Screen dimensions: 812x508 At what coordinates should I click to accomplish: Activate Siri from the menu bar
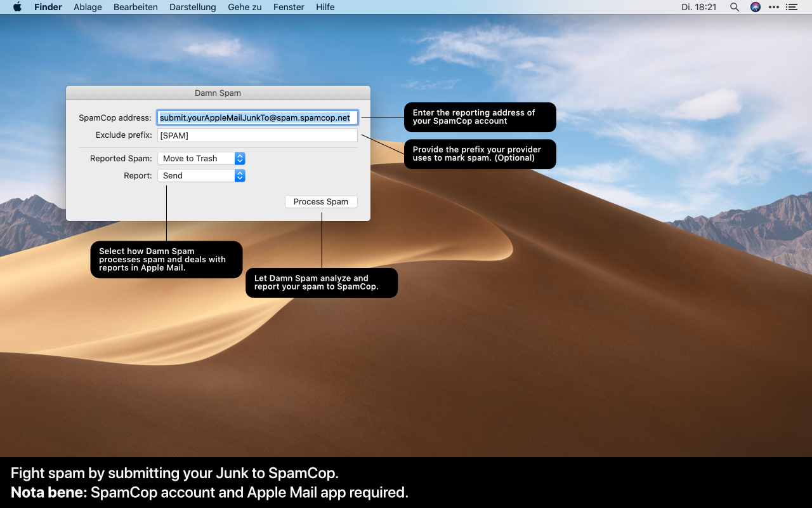point(755,7)
